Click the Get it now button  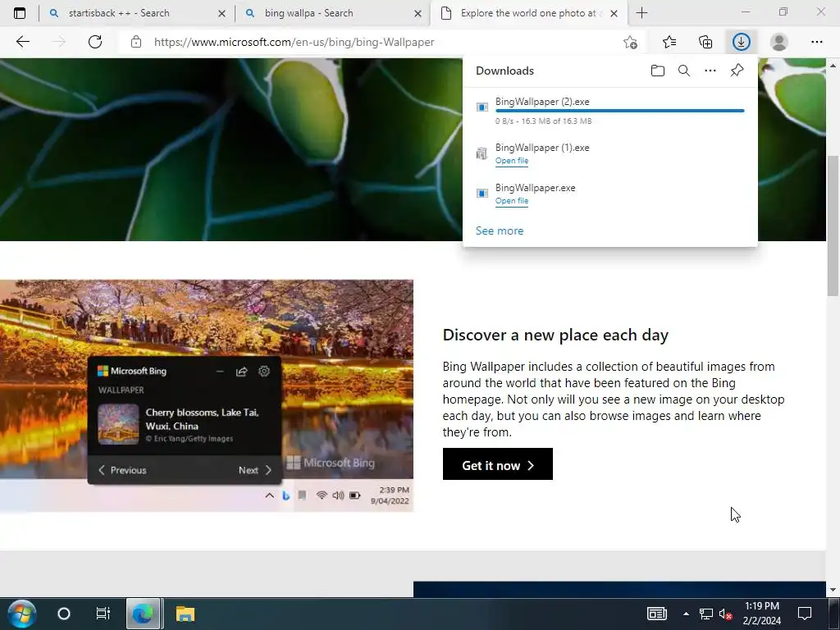(x=498, y=464)
